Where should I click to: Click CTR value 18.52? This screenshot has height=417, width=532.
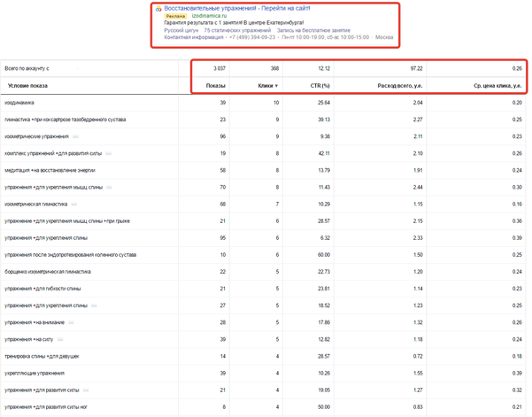324,305
